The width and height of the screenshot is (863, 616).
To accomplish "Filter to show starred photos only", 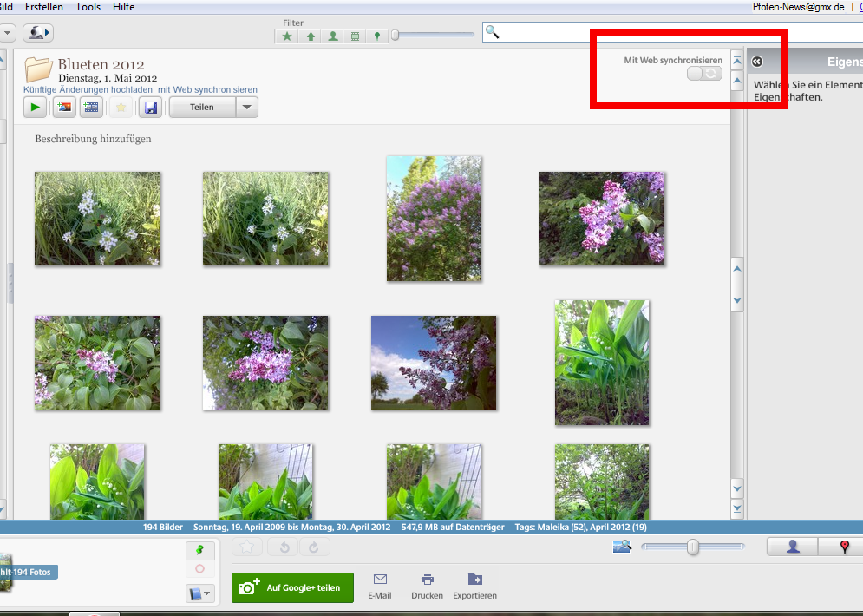I will (x=287, y=36).
